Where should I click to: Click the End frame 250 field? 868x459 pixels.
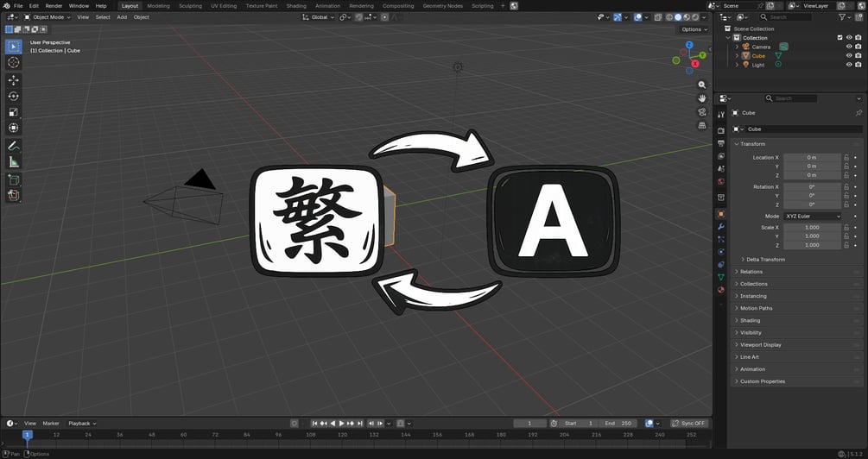coord(618,423)
